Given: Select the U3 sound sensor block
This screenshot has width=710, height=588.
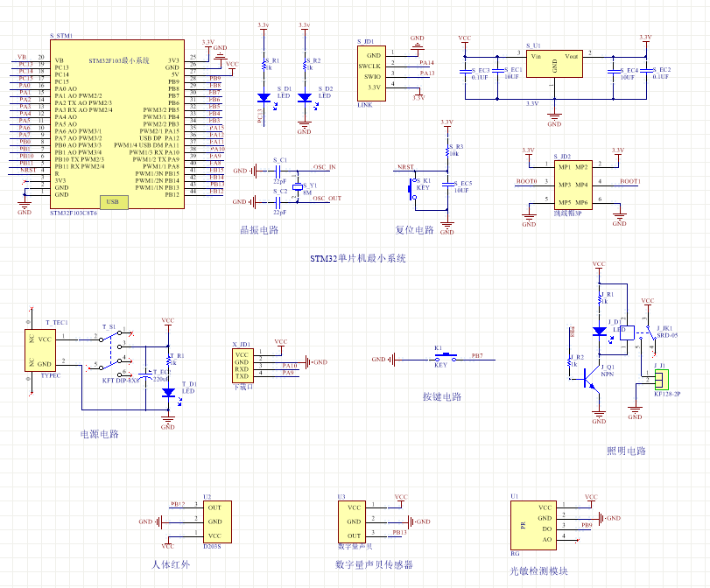Looking at the screenshot, I should [x=352, y=521].
